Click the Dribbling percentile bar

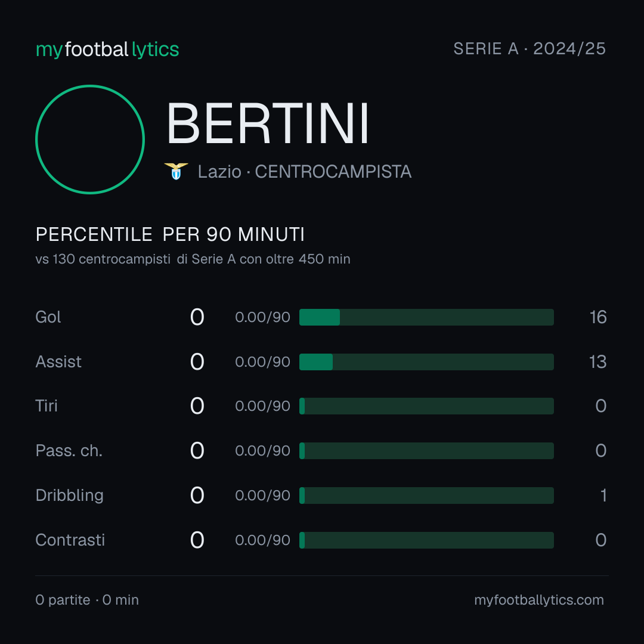(x=426, y=496)
